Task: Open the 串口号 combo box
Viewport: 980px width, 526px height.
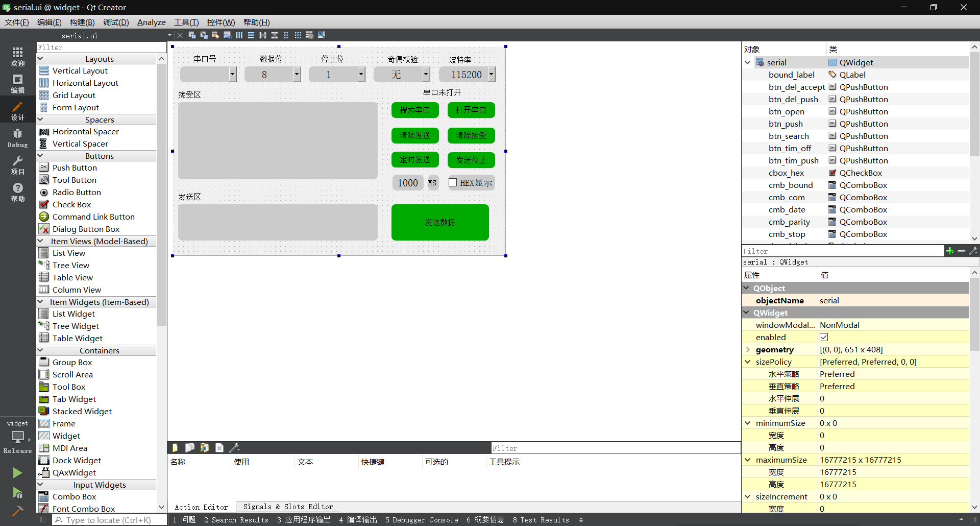Action: (208, 75)
